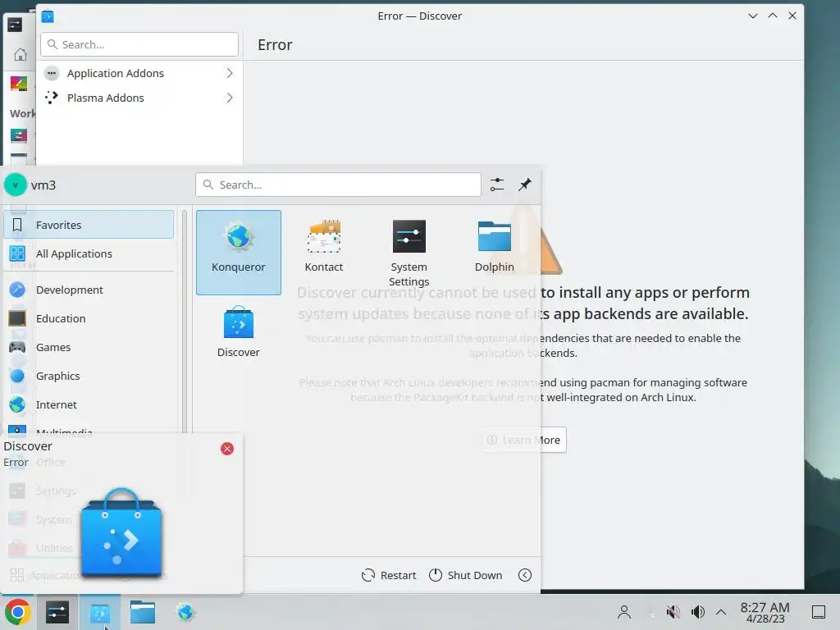Pin the application launcher open
The height and width of the screenshot is (630, 840).
tap(525, 185)
